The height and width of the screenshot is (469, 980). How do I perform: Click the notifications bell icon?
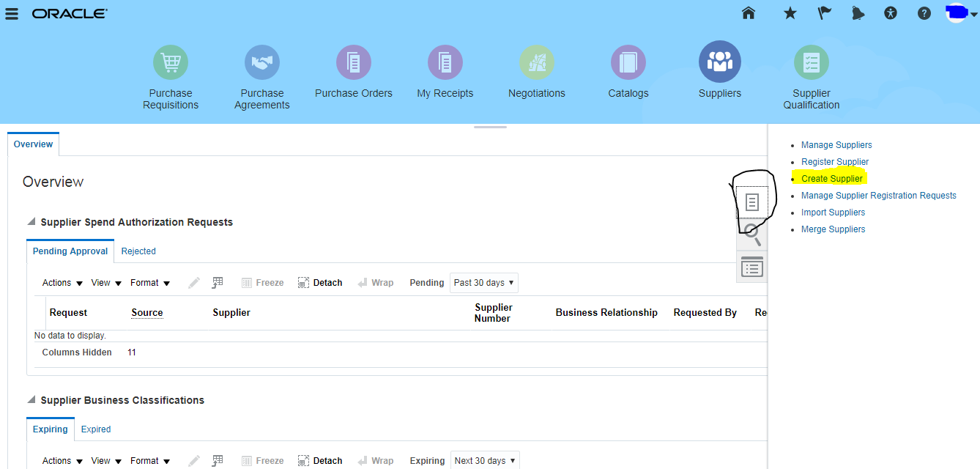858,12
